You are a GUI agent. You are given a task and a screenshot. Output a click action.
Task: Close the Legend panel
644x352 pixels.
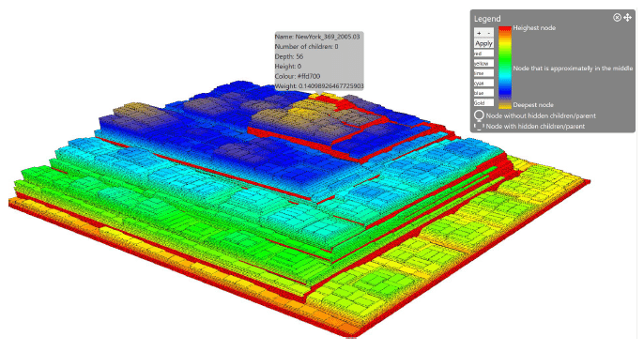pos(617,17)
